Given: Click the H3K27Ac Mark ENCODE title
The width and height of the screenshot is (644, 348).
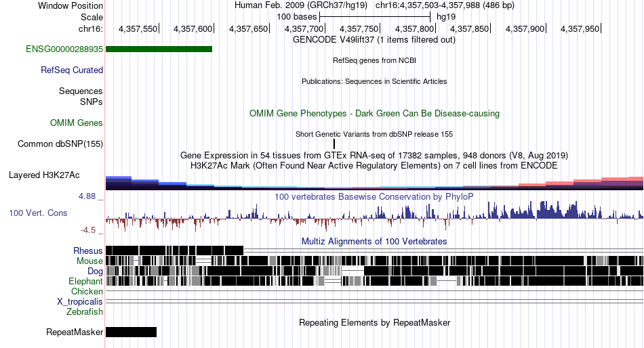Looking at the screenshot, I should (374, 166).
